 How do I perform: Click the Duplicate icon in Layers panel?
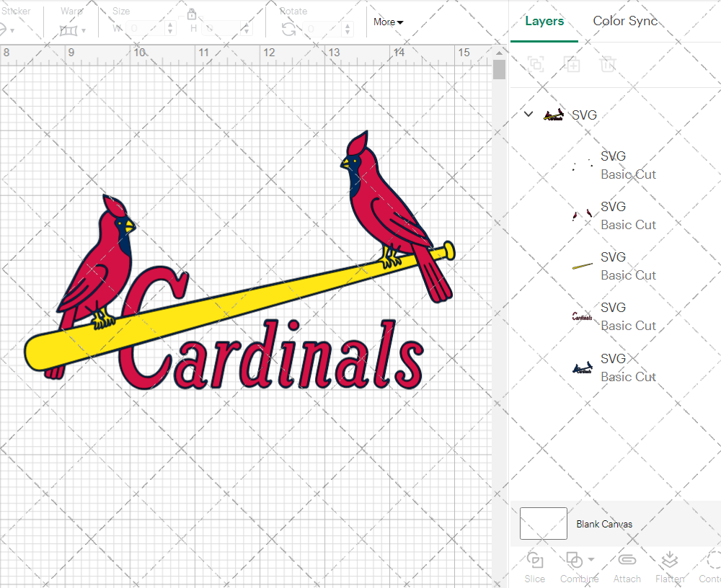(x=572, y=64)
